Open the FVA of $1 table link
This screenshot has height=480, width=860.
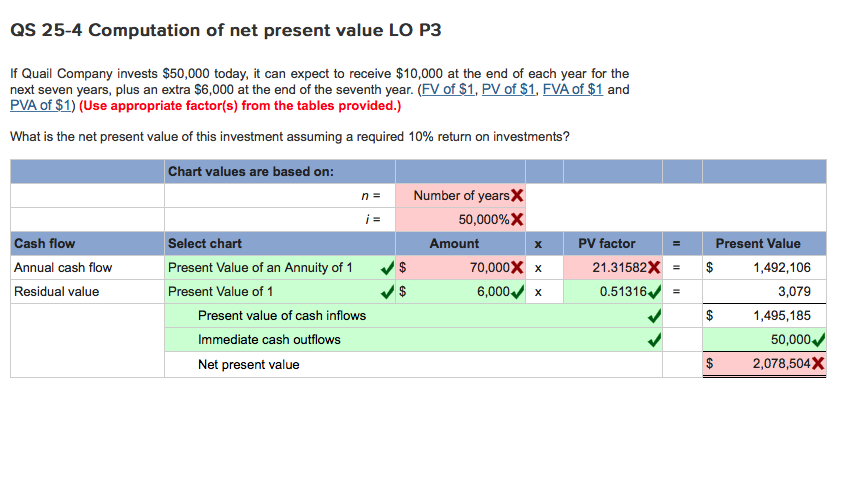573,89
